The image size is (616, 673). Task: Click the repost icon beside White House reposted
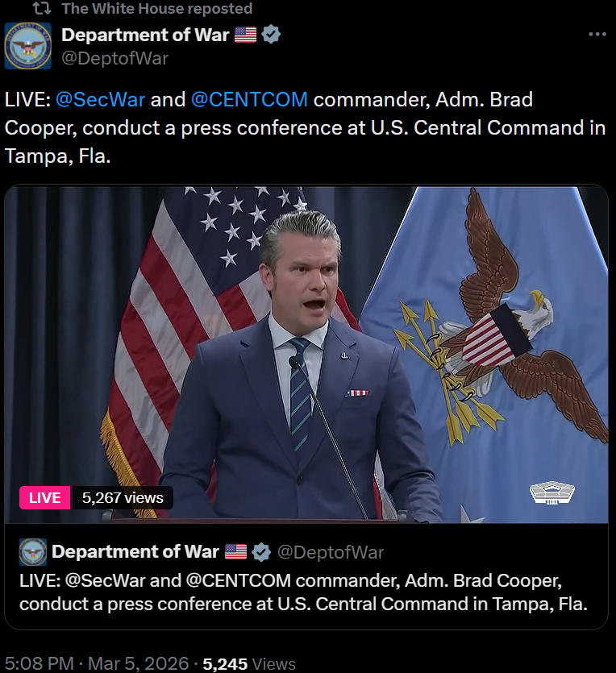[42, 8]
